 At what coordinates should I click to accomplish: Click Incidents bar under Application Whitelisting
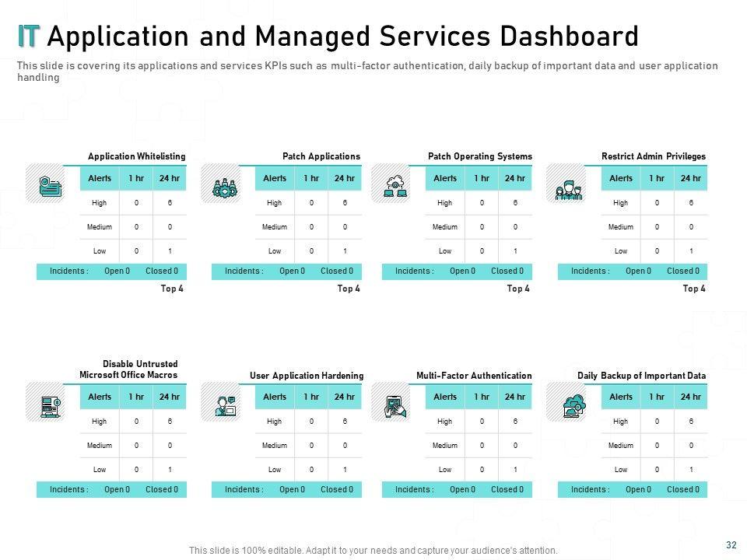coord(69,271)
